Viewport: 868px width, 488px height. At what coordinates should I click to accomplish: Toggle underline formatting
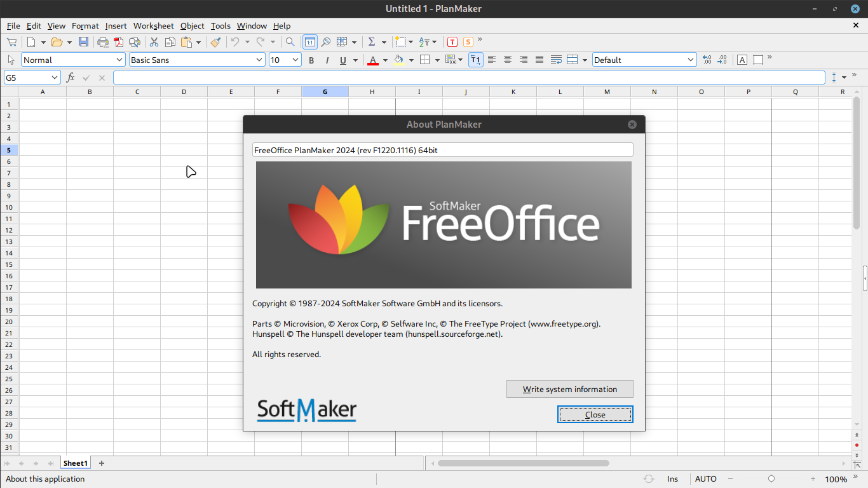[x=343, y=60]
